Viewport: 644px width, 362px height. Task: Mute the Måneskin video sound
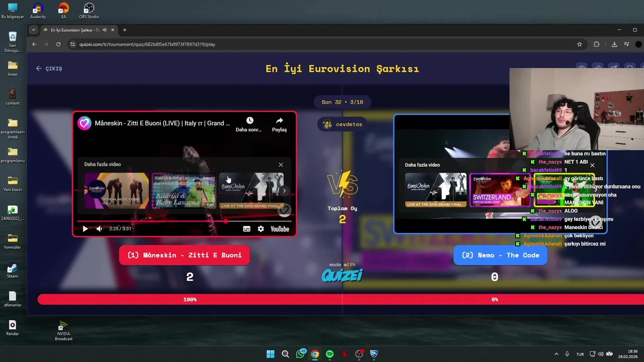(99, 229)
